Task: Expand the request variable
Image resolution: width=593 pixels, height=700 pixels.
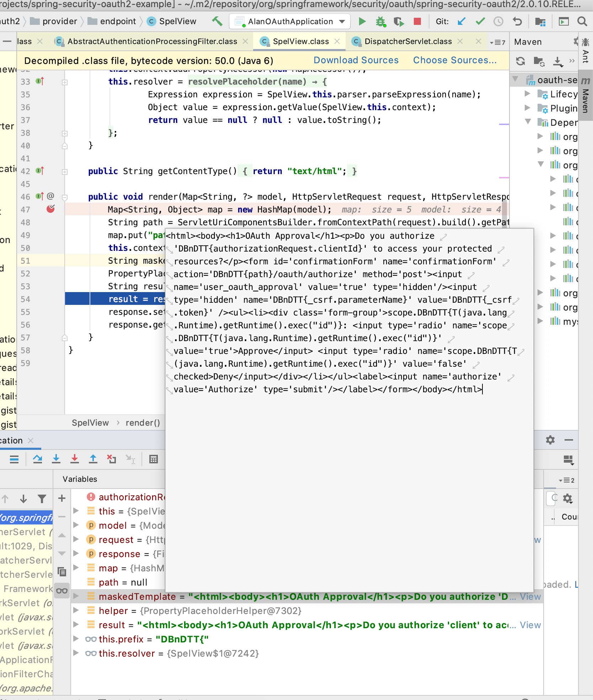Action: [x=76, y=539]
